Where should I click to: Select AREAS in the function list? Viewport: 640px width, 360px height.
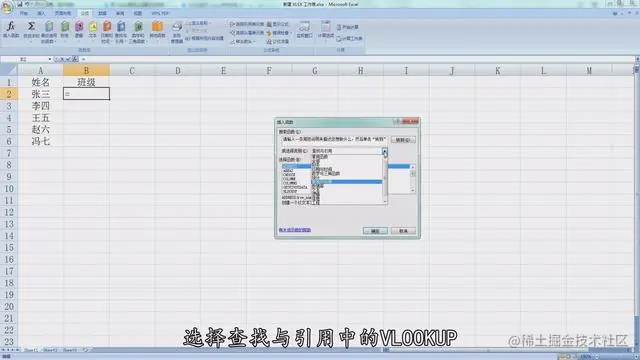point(288,171)
